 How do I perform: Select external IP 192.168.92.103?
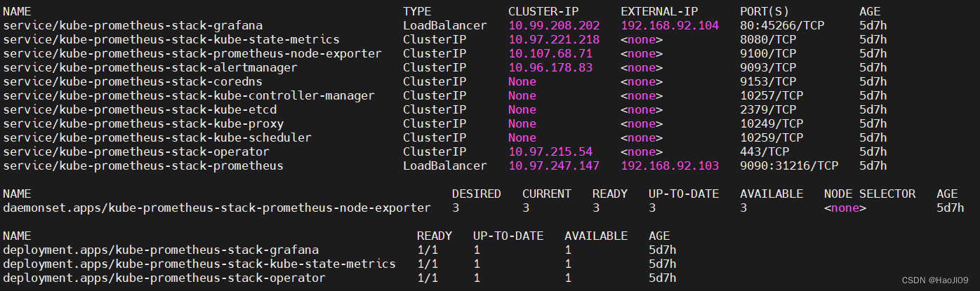[670, 165]
